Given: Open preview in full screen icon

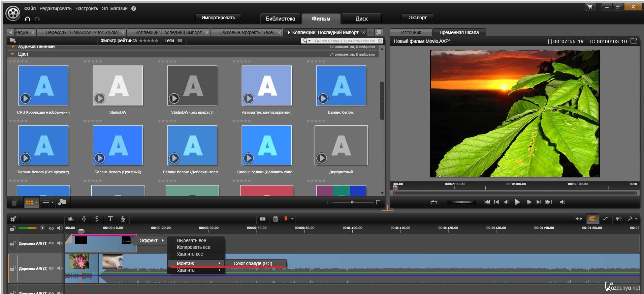Looking at the screenshot, I should point(634,41).
